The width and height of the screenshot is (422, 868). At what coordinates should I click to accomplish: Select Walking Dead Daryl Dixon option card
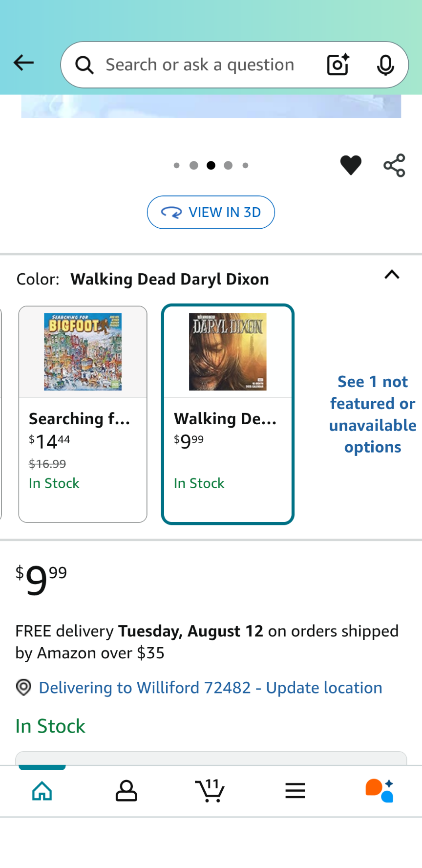coord(228,414)
